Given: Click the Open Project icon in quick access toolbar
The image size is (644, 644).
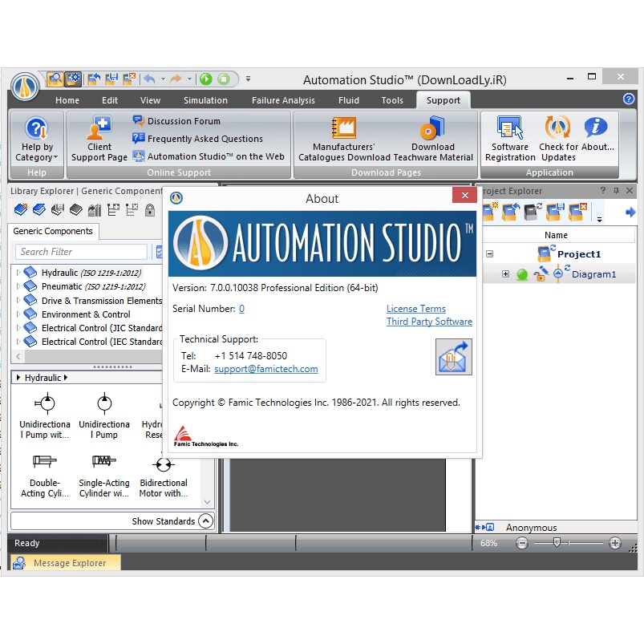Looking at the screenshot, I should click(x=94, y=79).
